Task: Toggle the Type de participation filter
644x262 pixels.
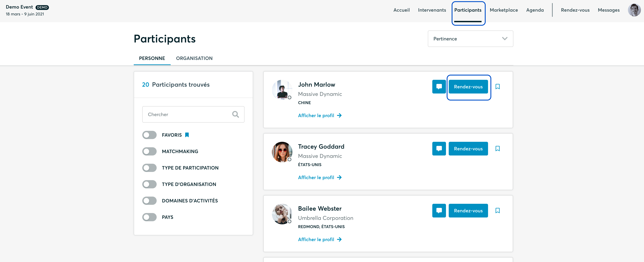Action: pyautogui.click(x=149, y=168)
